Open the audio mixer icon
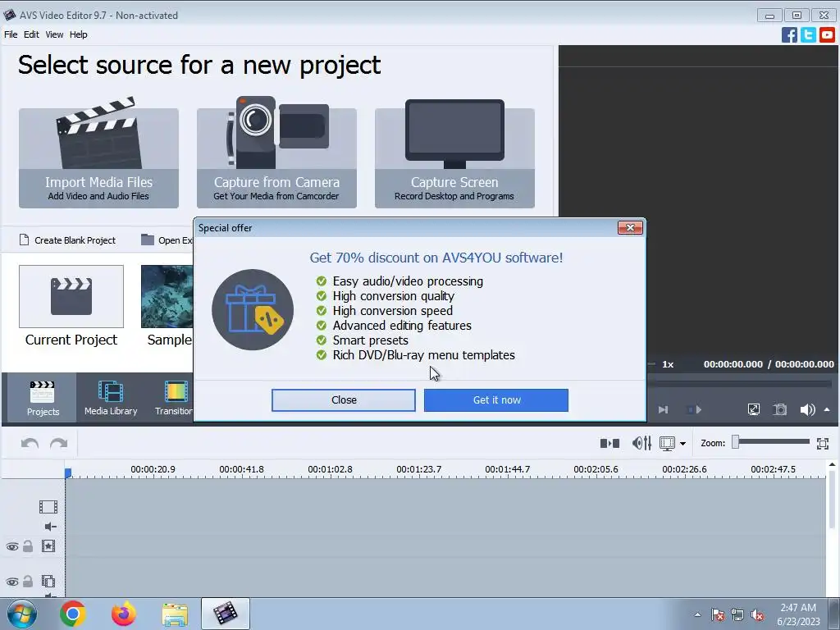This screenshot has width=840, height=630. tap(641, 444)
